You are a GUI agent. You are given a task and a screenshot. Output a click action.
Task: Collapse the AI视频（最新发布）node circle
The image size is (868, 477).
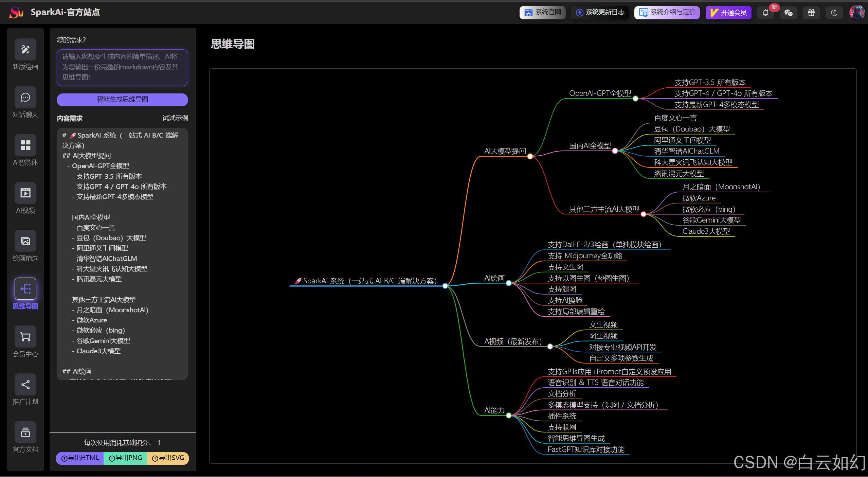(x=550, y=347)
